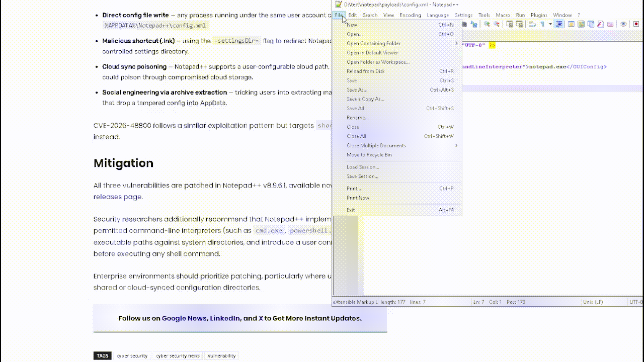Image resolution: width=644 pixels, height=362 pixels.
Task: Select Save Session...
Action: (x=397, y=176)
